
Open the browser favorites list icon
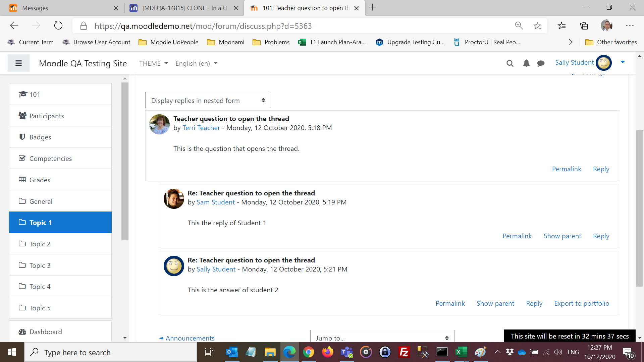click(x=561, y=25)
